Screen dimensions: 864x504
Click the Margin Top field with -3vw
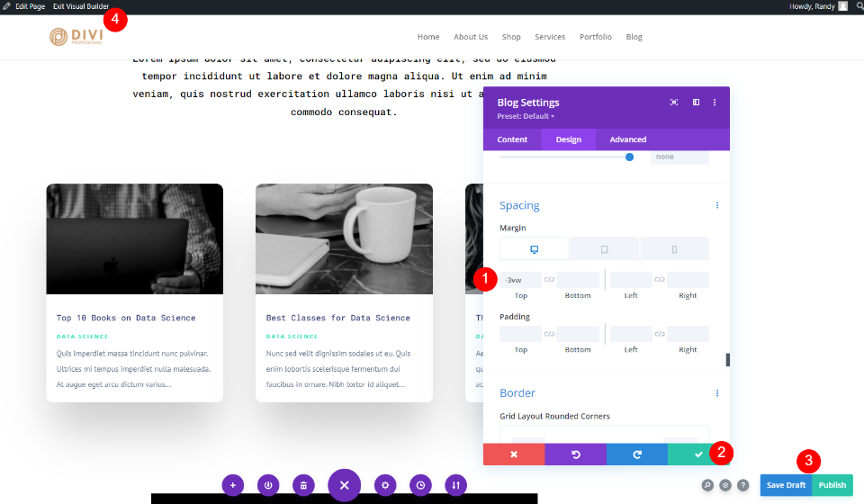pyautogui.click(x=521, y=280)
